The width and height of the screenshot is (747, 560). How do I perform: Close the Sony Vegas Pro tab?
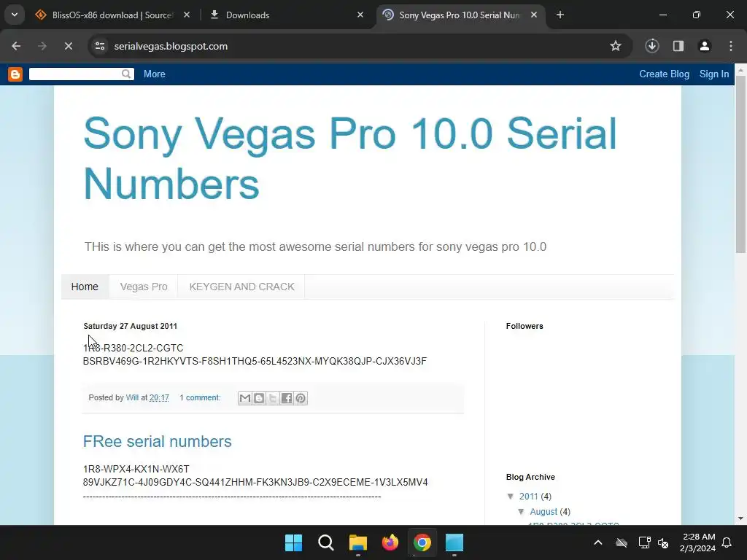[x=534, y=15]
